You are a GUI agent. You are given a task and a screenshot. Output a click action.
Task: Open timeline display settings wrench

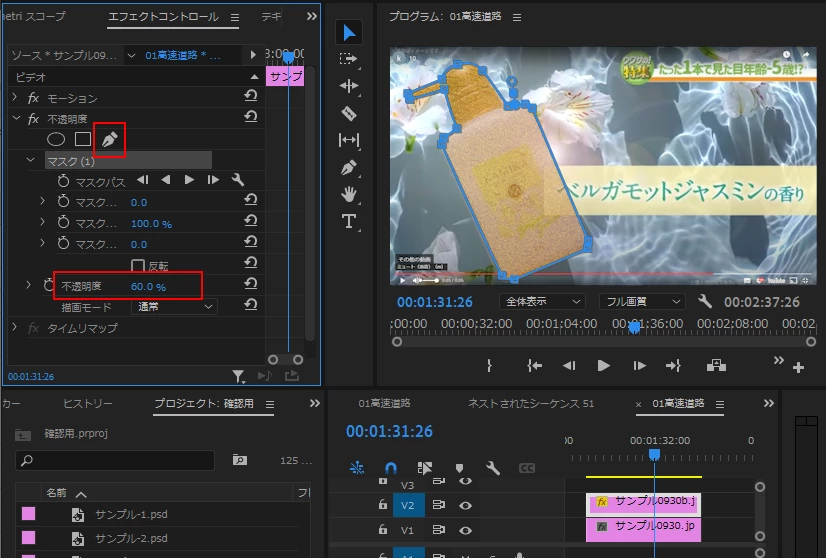click(x=493, y=468)
